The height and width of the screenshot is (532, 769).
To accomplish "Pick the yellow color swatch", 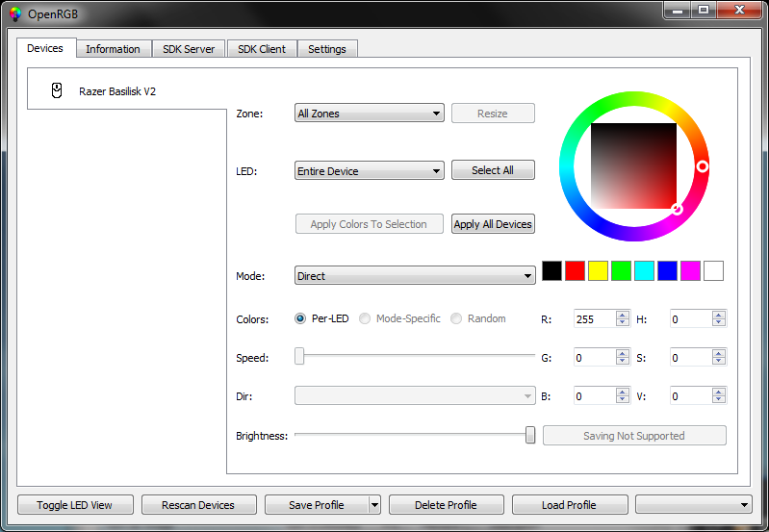I will (598, 270).
